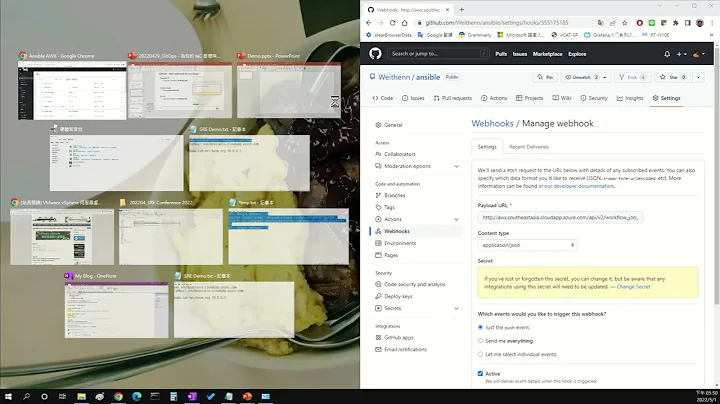Select My Blog OneNote window thumbnail
720x404 pixels.
point(117,310)
